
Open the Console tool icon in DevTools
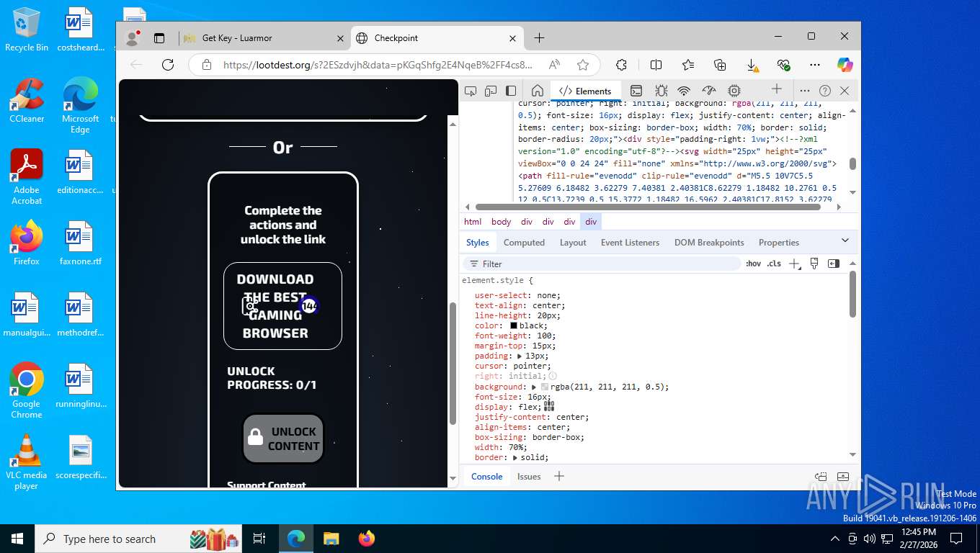[636, 91]
